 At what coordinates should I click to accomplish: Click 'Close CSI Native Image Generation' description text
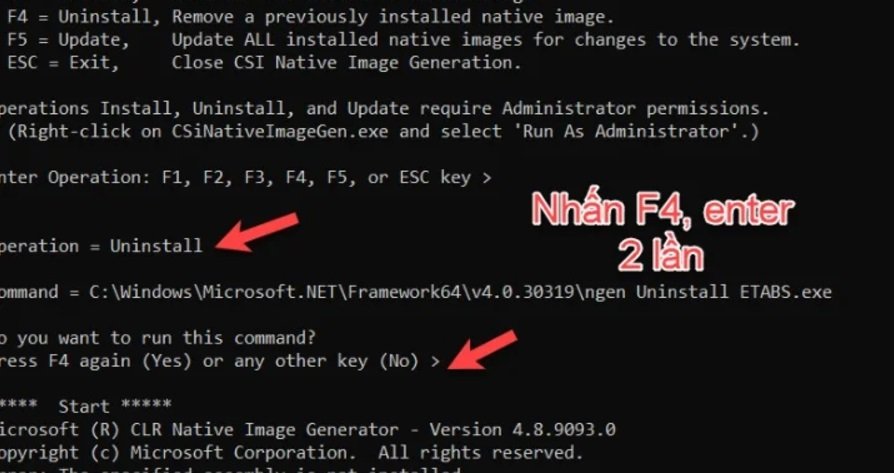click(x=346, y=61)
